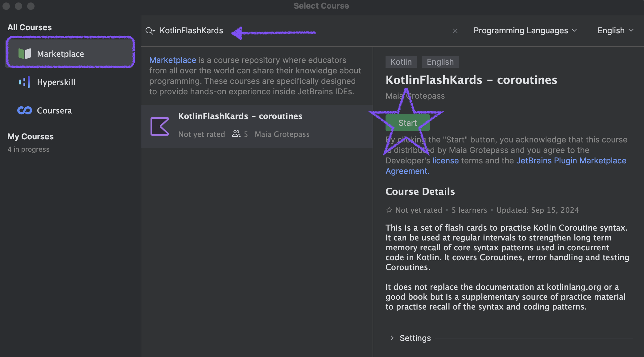Click '5 learners' in Course Details
Screen dimensions: 644x357
click(x=469, y=210)
